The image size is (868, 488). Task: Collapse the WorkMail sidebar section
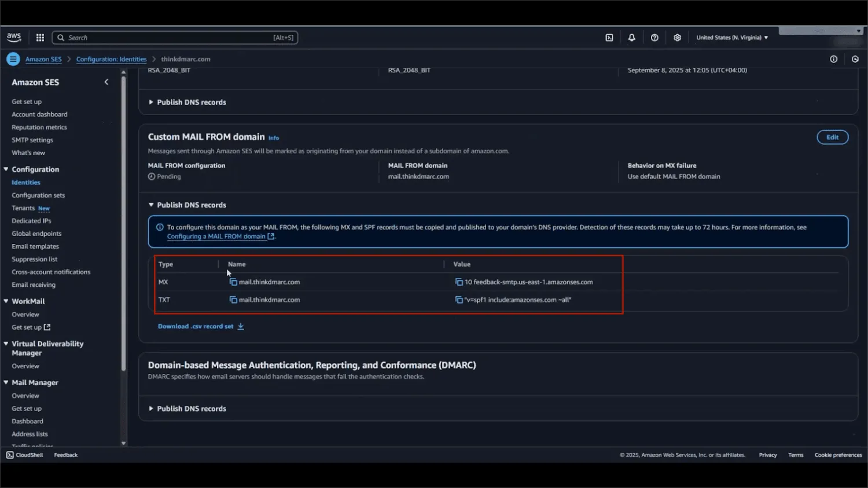[6, 301]
